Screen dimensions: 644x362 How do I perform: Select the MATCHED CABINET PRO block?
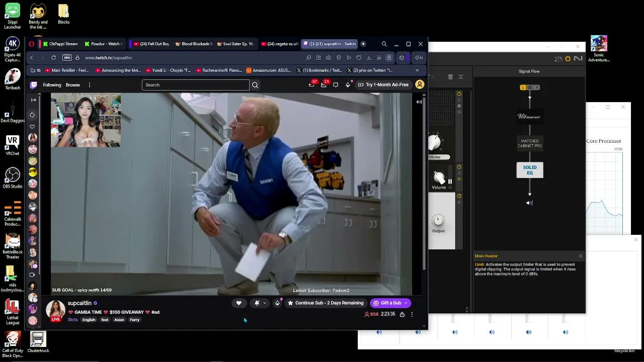[x=530, y=143]
